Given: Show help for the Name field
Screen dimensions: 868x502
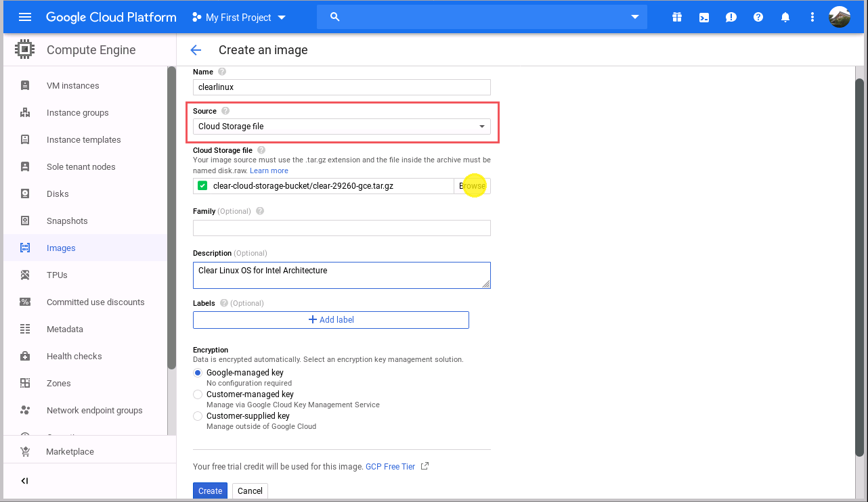Looking at the screenshot, I should pos(222,72).
